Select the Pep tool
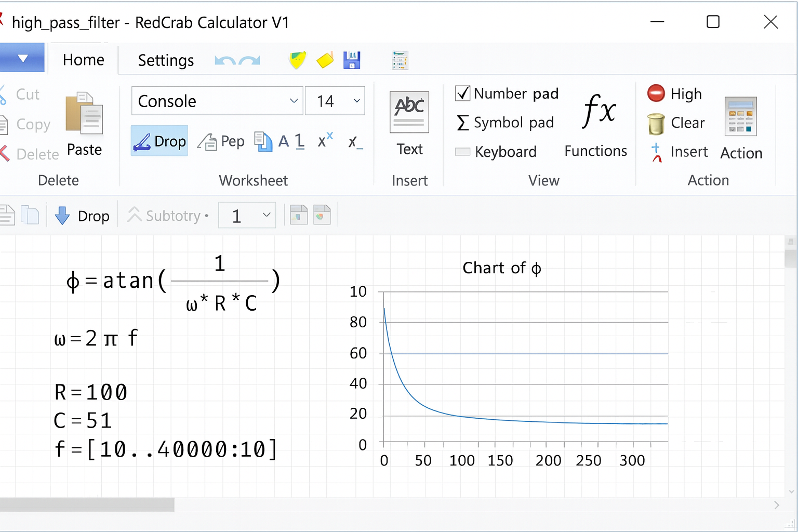The width and height of the screenshot is (798, 532). [221, 141]
